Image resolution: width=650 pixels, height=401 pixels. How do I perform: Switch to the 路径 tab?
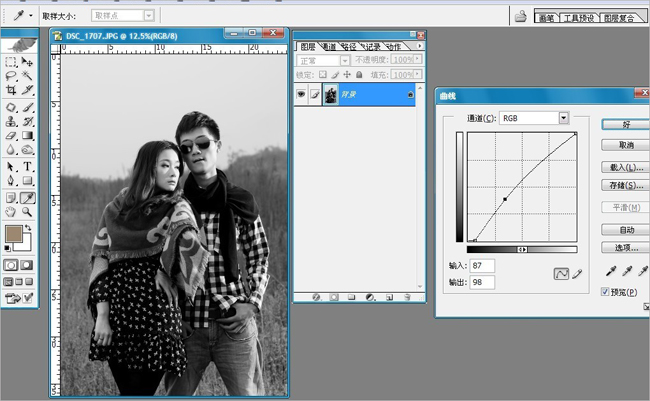coord(349,46)
